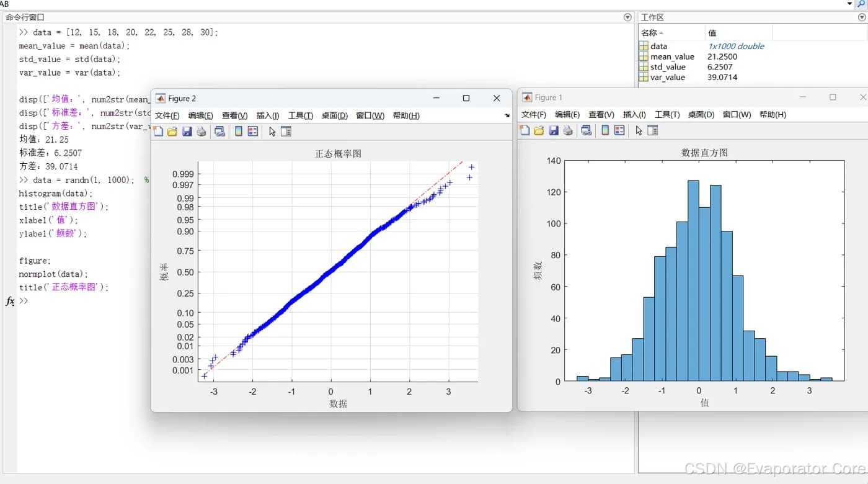This screenshot has width=868, height=484.
Task: Click value 6.2507 in workspace
Action: (720, 67)
